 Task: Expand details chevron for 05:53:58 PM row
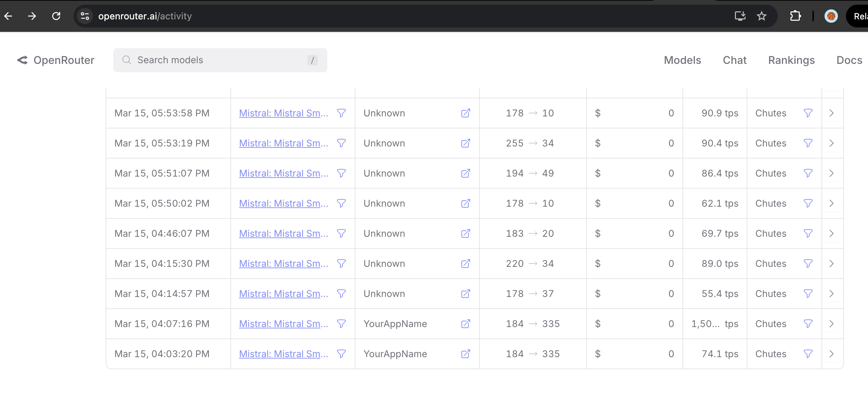click(832, 113)
